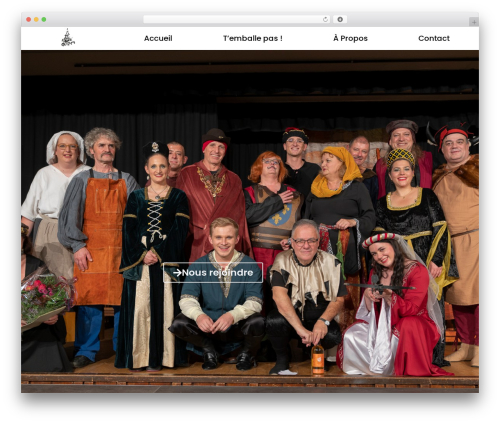This screenshot has width=500, height=423.
Task: Open a new tab with the plus button
Action: (474, 22)
